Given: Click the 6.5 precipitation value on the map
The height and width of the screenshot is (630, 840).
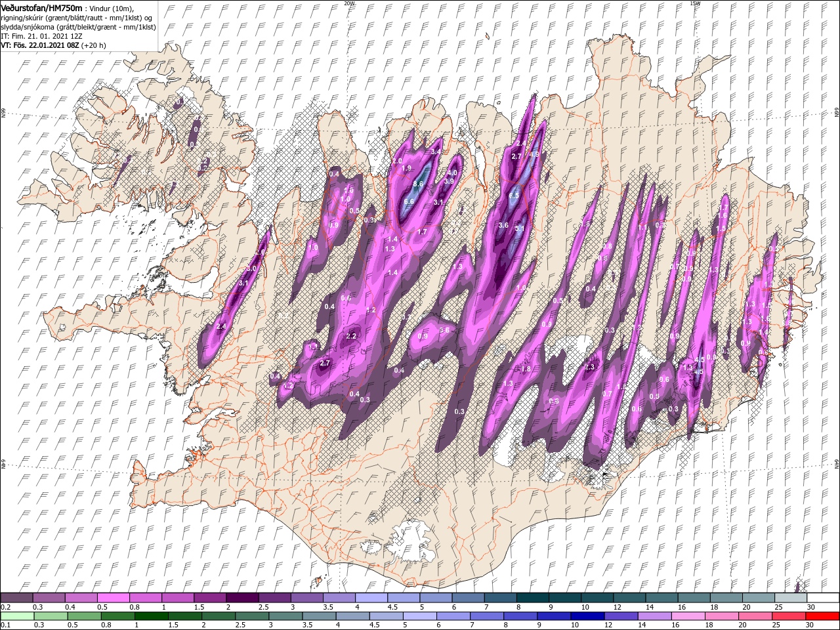Looking at the screenshot, I should click(x=514, y=196).
